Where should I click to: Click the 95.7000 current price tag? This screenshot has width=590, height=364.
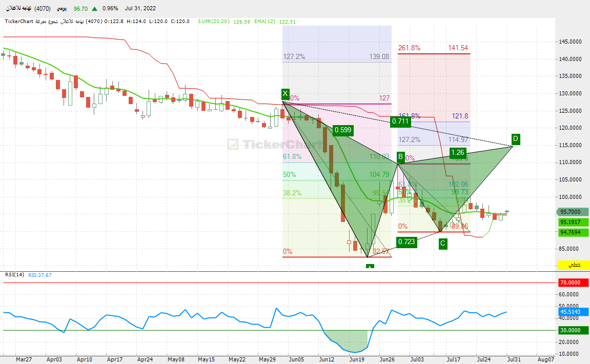573,212
